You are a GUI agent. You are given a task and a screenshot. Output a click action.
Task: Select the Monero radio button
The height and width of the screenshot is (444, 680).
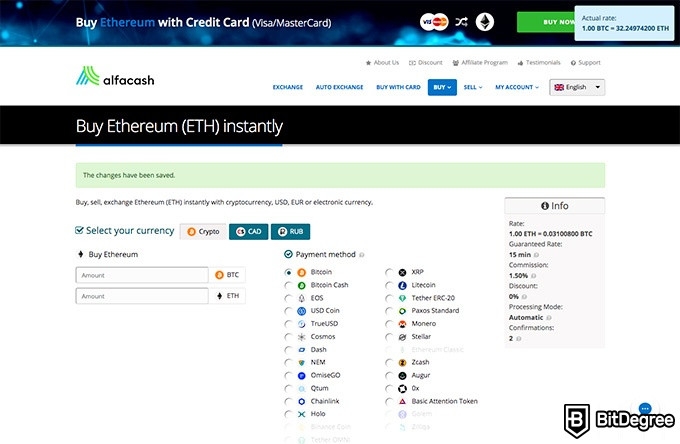[x=389, y=324]
